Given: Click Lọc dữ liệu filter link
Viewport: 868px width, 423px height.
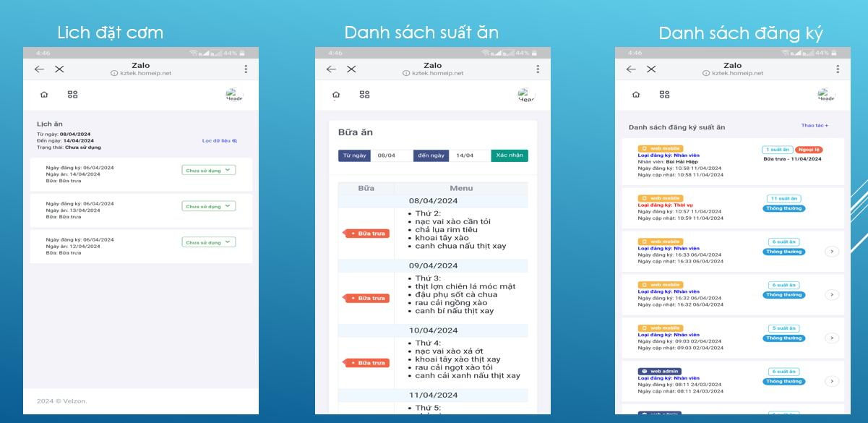Looking at the screenshot, I should coord(219,141).
